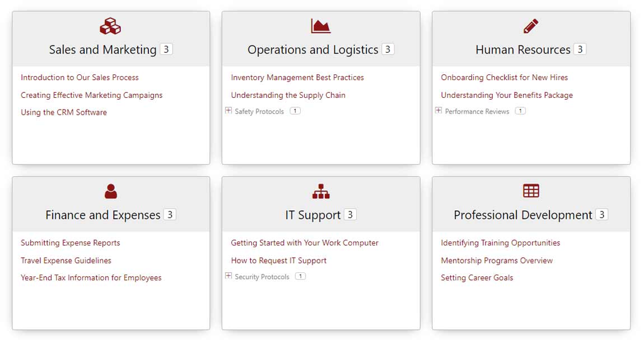This screenshot has width=644, height=340.
Task: Expand the Safety Protocols subcategory
Action: 228,111
